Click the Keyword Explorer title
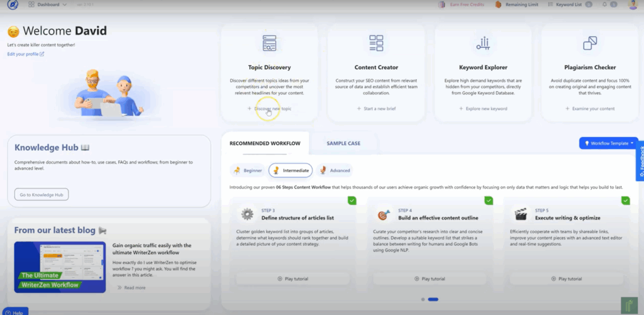The width and height of the screenshot is (644, 315). (483, 67)
